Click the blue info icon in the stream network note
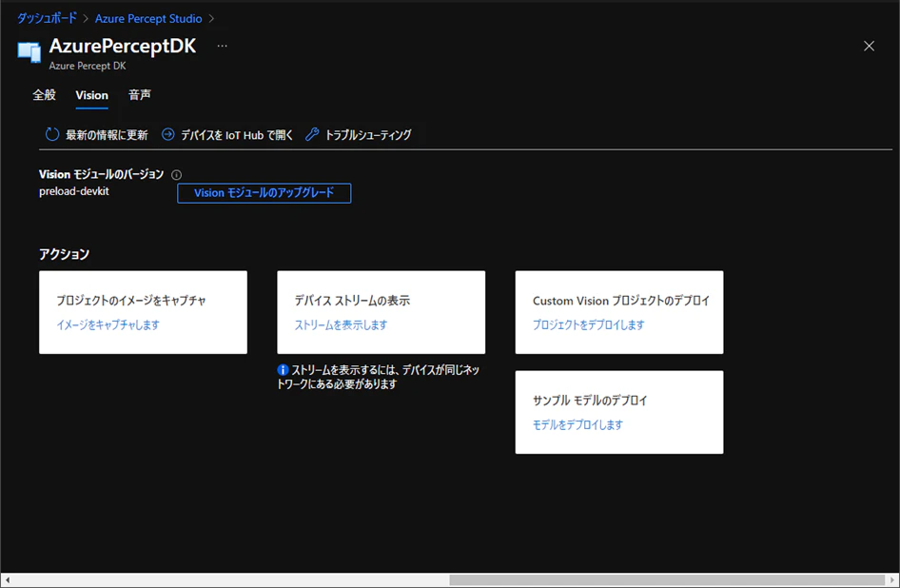The height and width of the screenshot is (588, 900). coord(283,370)
